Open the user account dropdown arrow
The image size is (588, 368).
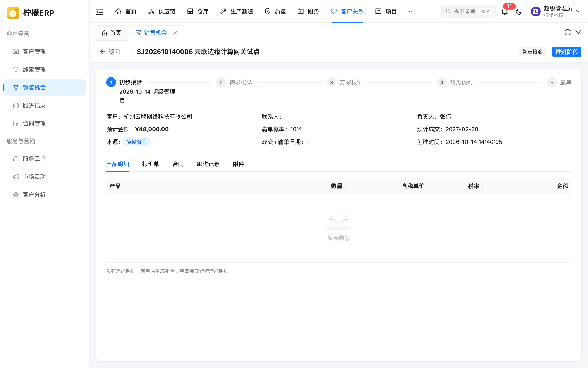click(578, 11)
